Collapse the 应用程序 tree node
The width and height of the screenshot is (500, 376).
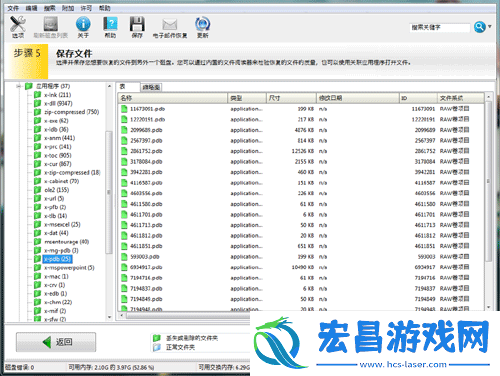click(x=19, y=86)
